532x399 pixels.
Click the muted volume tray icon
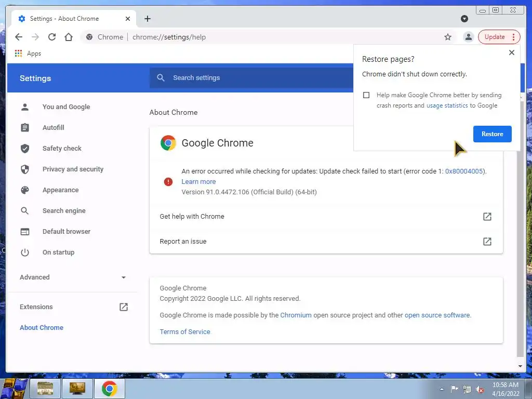[x=480, y=389]
